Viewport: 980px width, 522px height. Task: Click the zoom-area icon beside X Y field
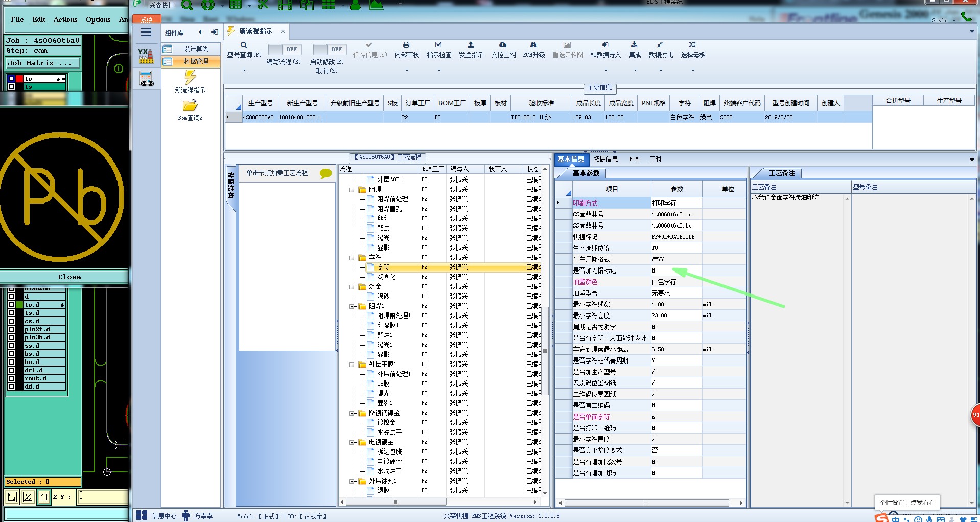[12, 496]
